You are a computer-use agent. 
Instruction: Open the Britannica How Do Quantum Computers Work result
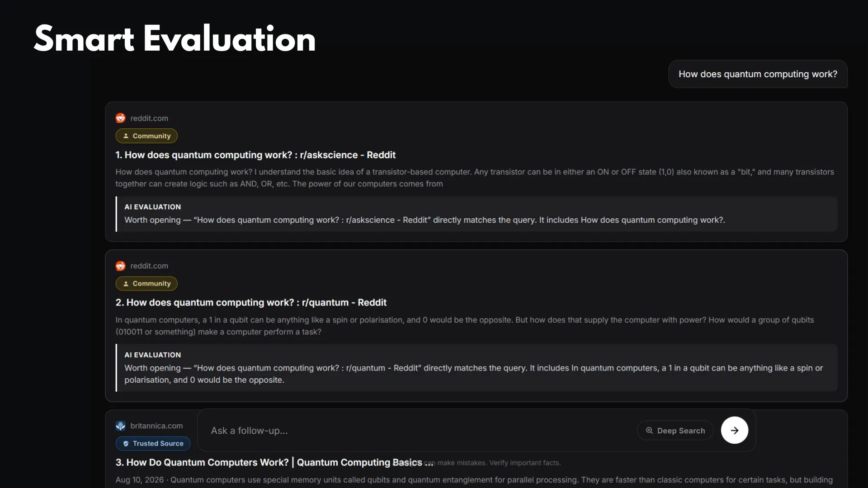[x=274, y=462]
